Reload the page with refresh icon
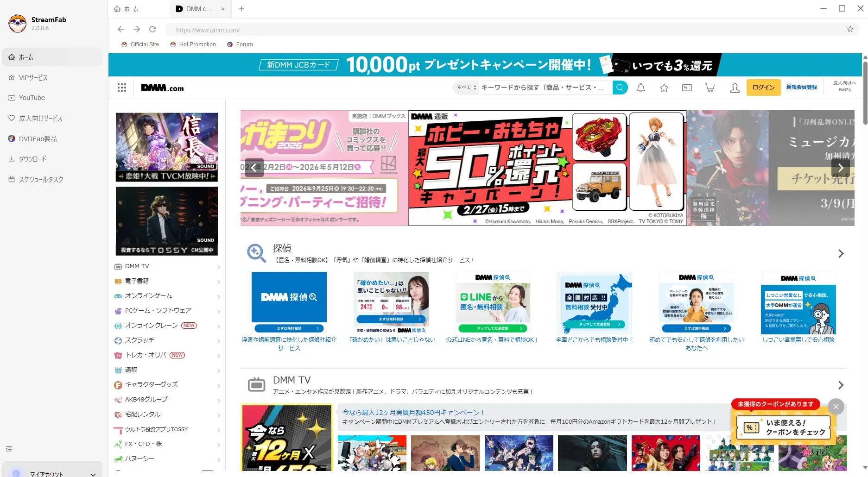 (152, 29)
